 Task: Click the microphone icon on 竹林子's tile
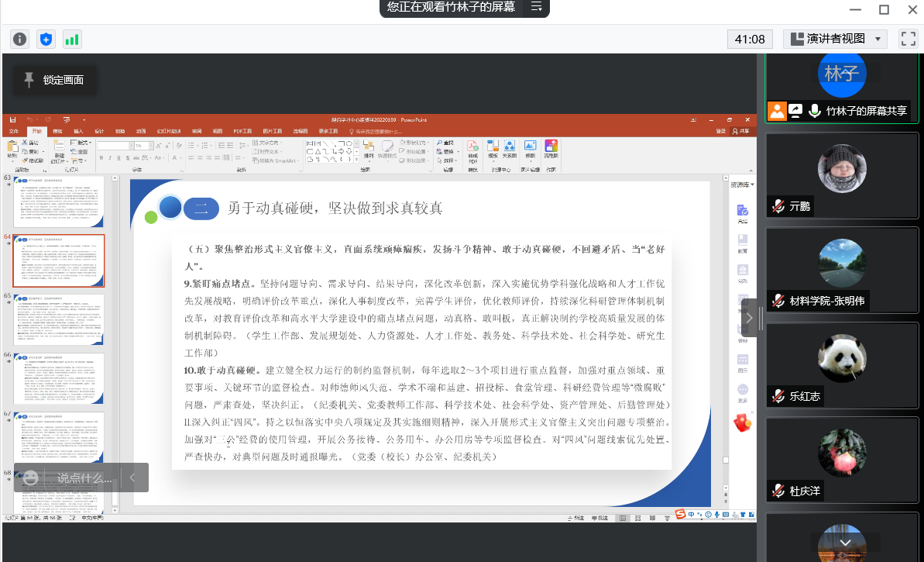[x=814, y=111]
